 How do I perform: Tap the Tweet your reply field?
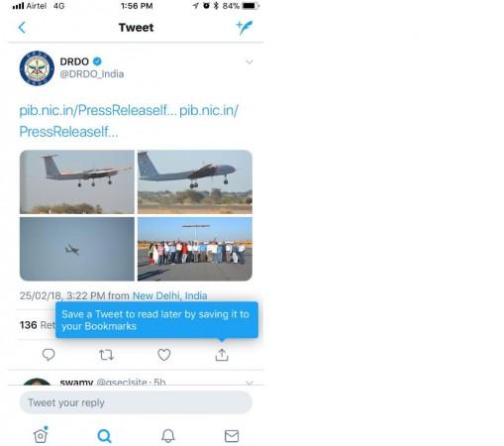tap(136, 402)
